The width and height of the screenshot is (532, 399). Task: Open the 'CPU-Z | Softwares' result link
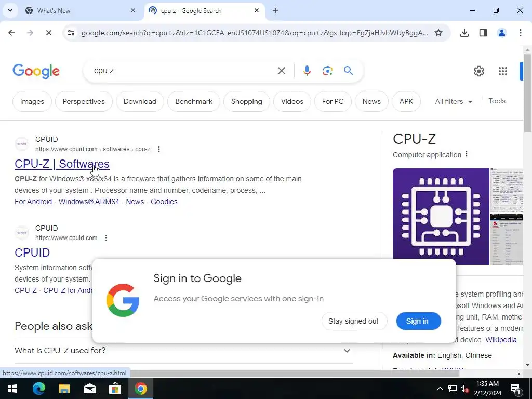pos(62,164)
